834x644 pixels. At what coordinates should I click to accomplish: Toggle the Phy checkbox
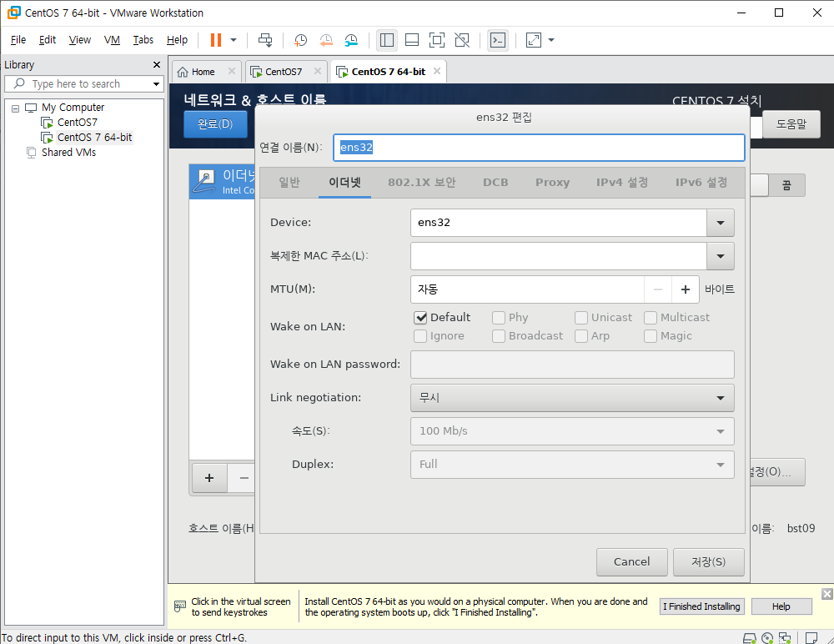point(499,318)
